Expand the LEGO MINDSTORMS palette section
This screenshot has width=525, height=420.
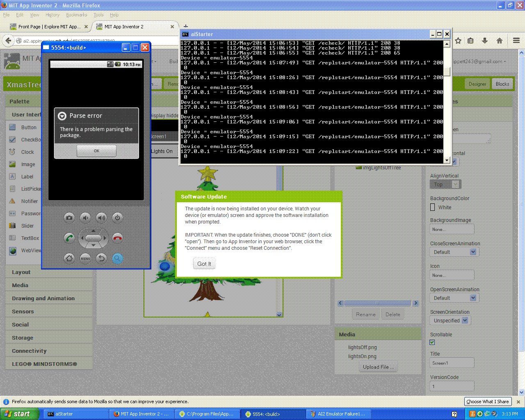coord(49,364)
